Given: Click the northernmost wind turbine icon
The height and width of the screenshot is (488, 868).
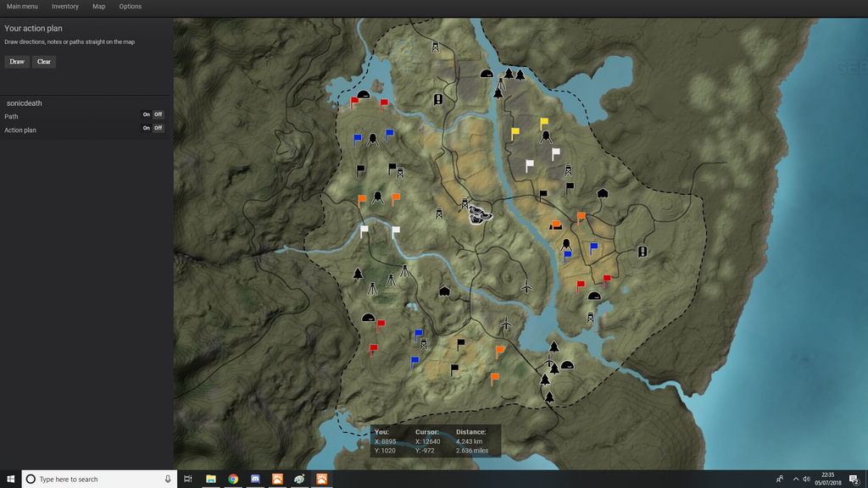Looking at the screenshot, I should pos(526,286).
